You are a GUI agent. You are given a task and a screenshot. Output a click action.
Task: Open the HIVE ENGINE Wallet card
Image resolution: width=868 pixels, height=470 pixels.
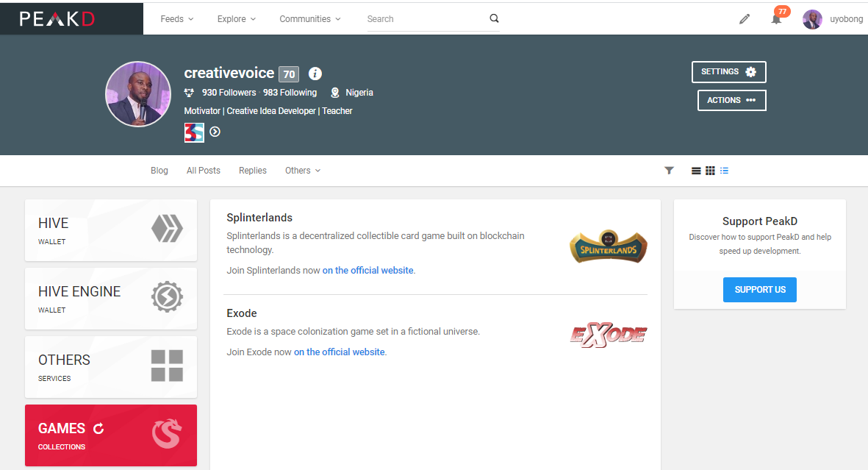click(111, 298)
